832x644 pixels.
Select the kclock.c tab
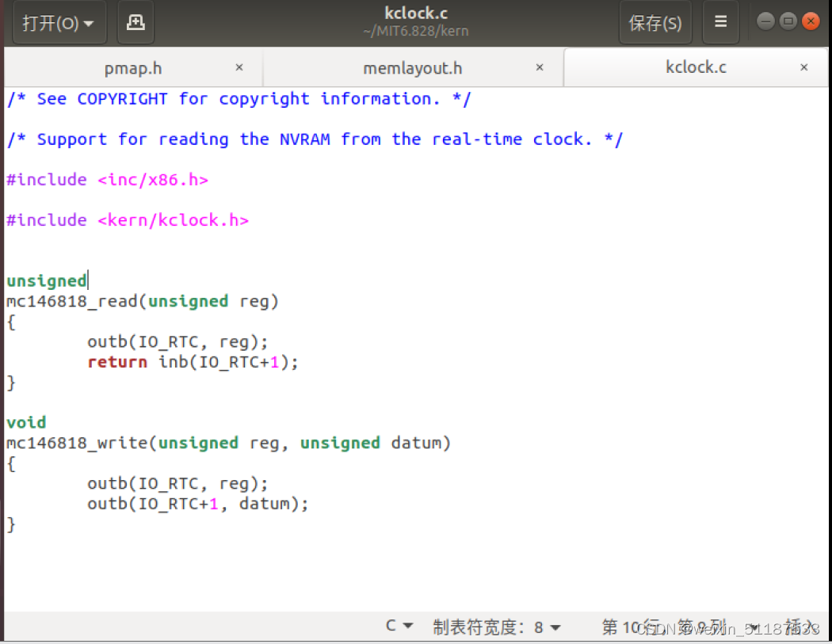696,67
